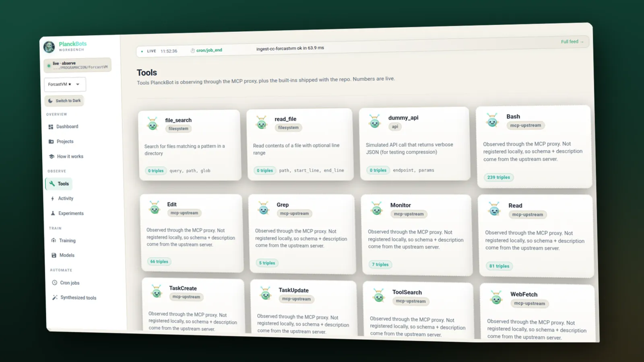
Task: Click 66 triples badge on Edit card
Action: pos(159,261)
